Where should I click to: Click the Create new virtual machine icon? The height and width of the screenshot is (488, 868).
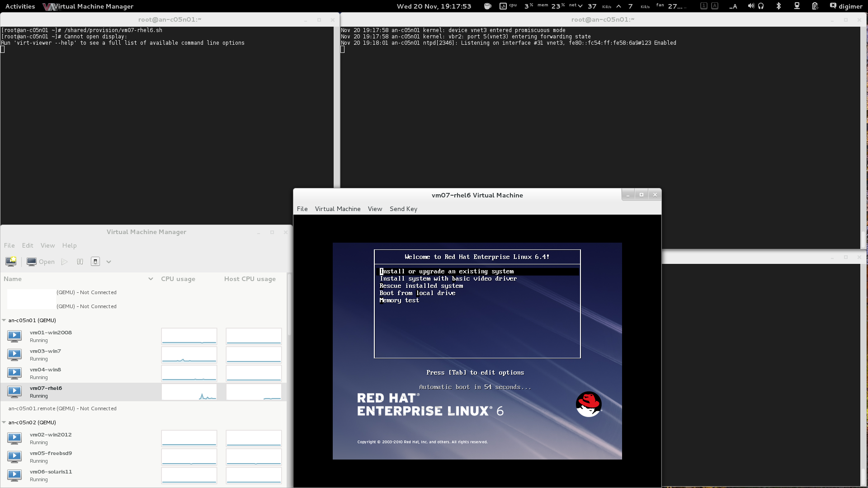pos(11,262)
